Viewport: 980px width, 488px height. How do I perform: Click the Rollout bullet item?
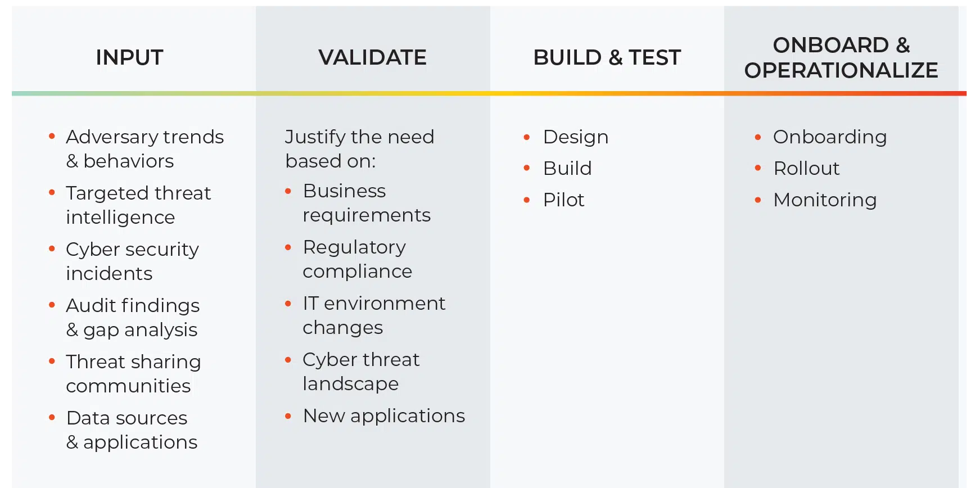[x=806, y=169]
